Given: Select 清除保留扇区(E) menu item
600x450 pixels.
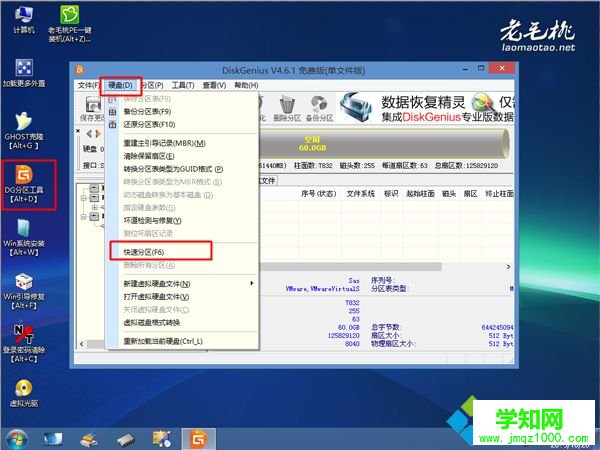Looking at the screenshot, I should click(182, 156).
